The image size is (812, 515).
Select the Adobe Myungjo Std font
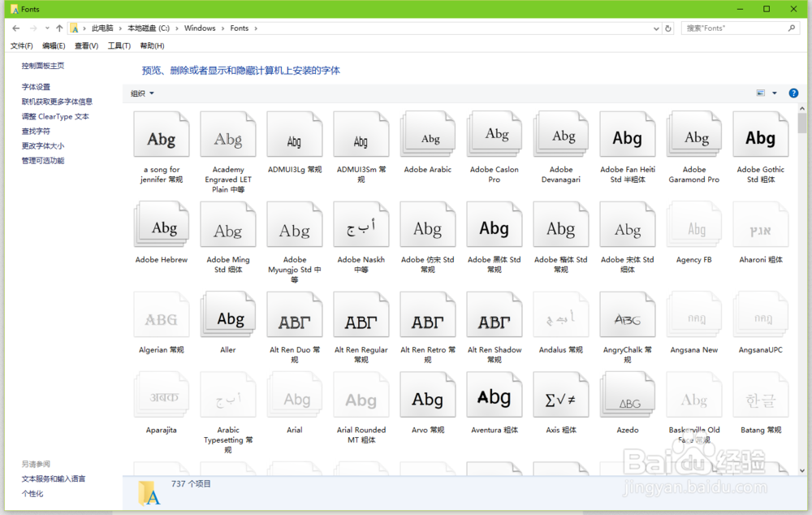pos(295,224)
